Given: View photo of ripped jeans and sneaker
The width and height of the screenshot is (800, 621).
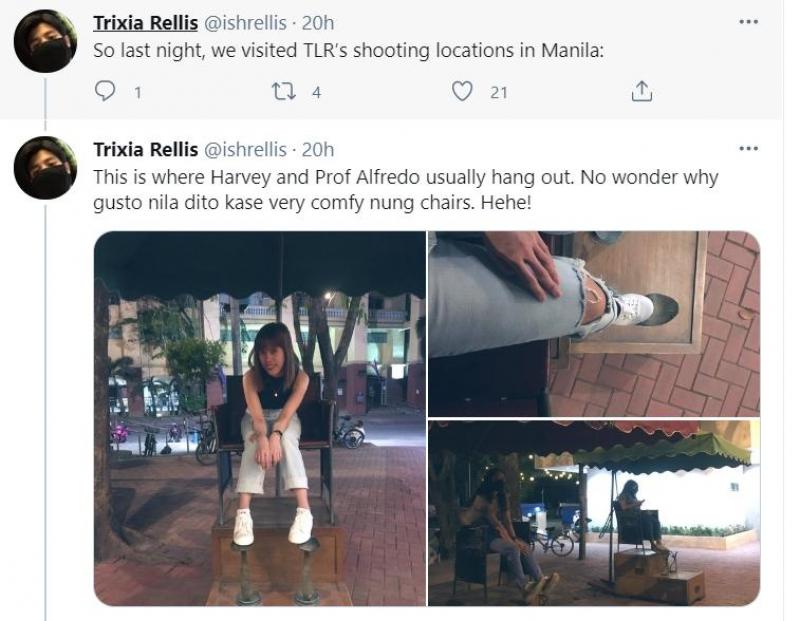Looking at the screenshot, I should point(593,323).
